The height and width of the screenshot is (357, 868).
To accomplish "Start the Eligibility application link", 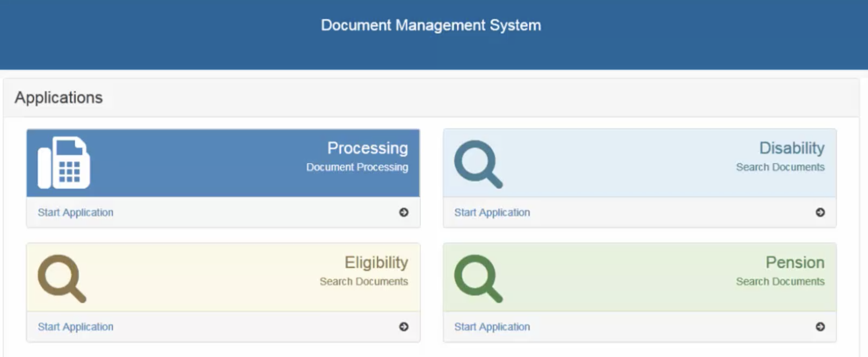I will pos(75,327).
